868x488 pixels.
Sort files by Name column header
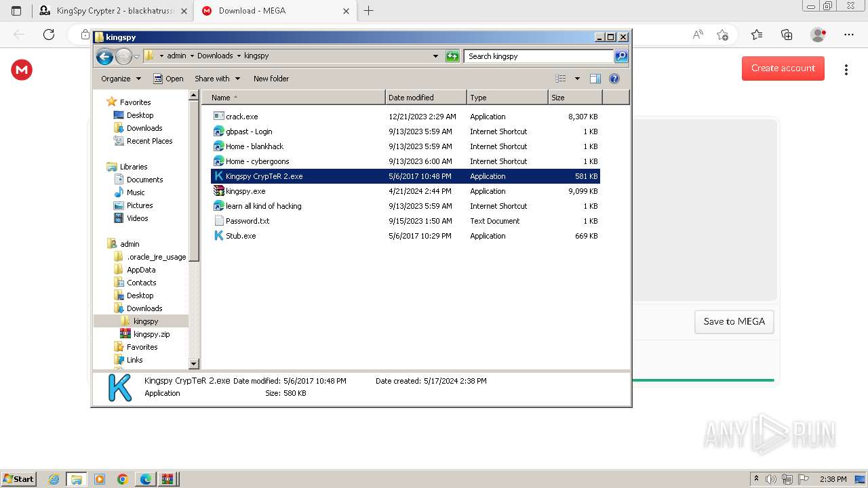coord(294,98)
